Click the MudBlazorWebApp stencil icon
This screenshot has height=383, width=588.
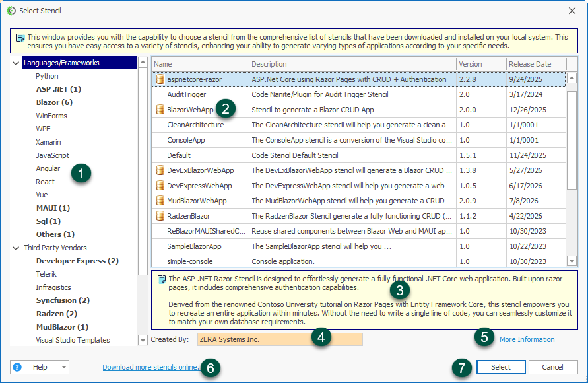point(160,201)
